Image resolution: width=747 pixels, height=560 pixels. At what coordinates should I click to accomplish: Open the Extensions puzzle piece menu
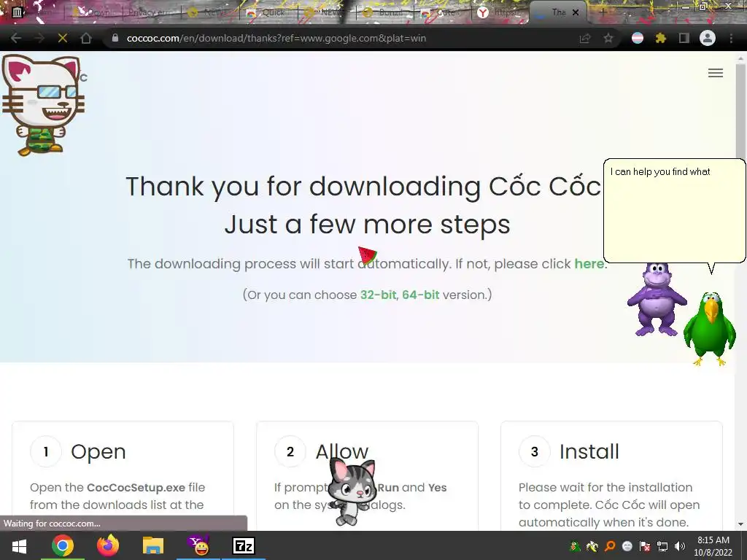point(660,38)
